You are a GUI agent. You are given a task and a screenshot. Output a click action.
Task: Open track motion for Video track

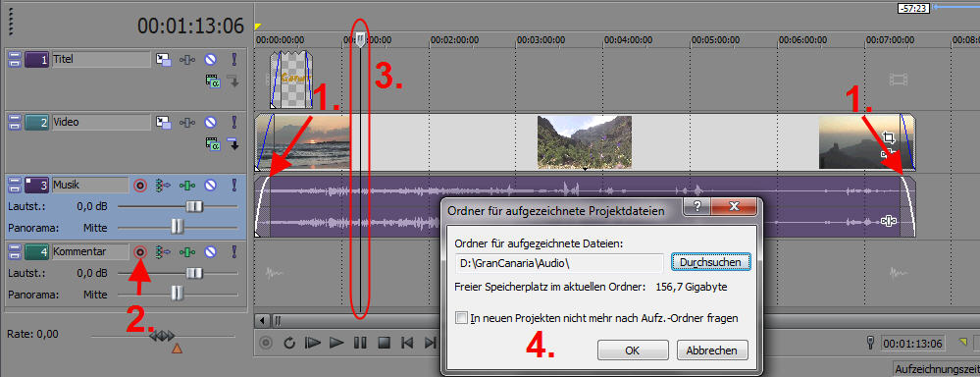[x=164, y=122]
